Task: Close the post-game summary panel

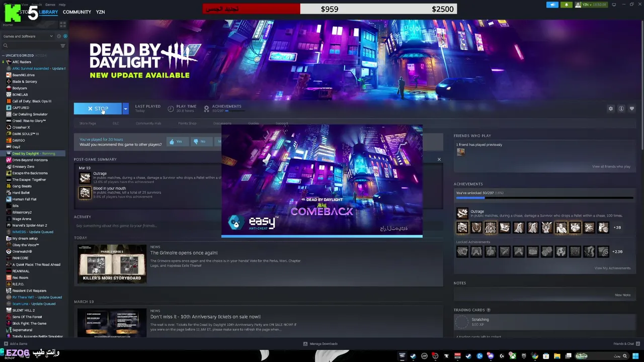Action: 439,159
